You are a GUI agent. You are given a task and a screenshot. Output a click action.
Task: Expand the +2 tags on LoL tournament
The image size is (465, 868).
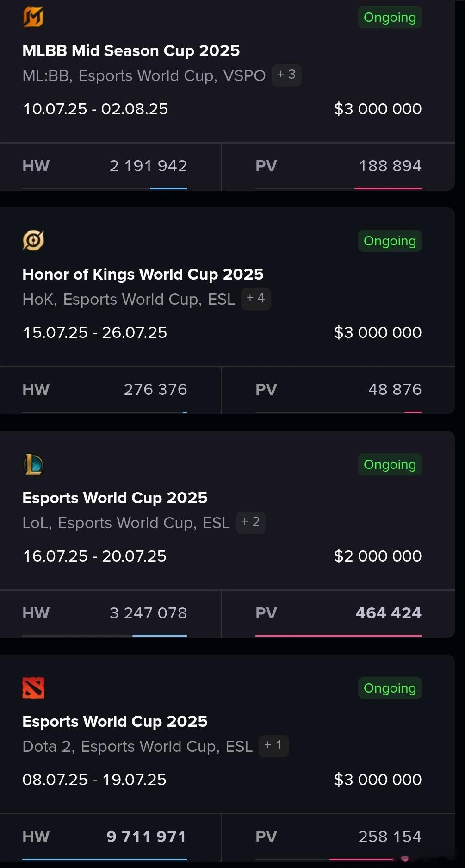(x=251, y=522)
